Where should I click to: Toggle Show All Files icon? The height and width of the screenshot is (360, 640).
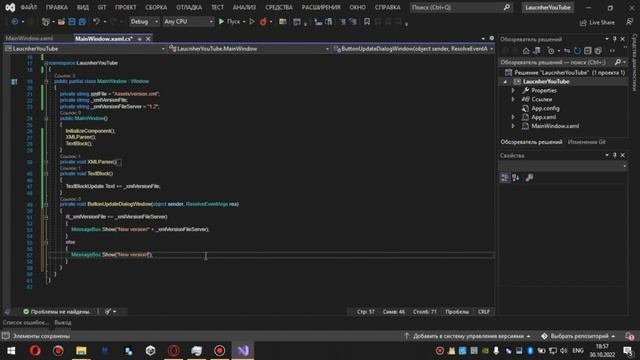[x=598, y=51]
